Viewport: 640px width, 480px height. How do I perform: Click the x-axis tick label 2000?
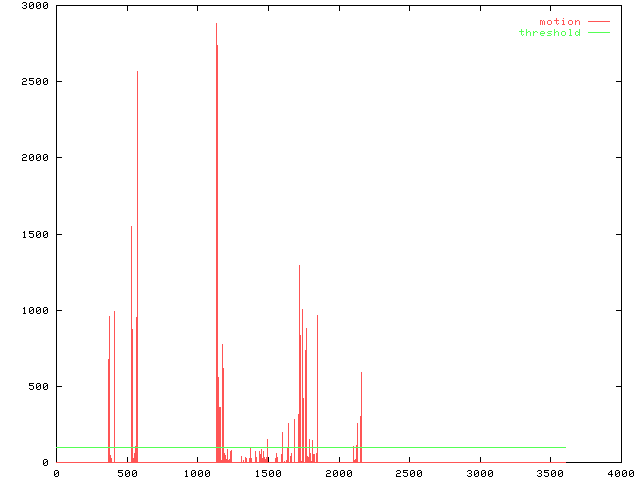coord(338,473)
